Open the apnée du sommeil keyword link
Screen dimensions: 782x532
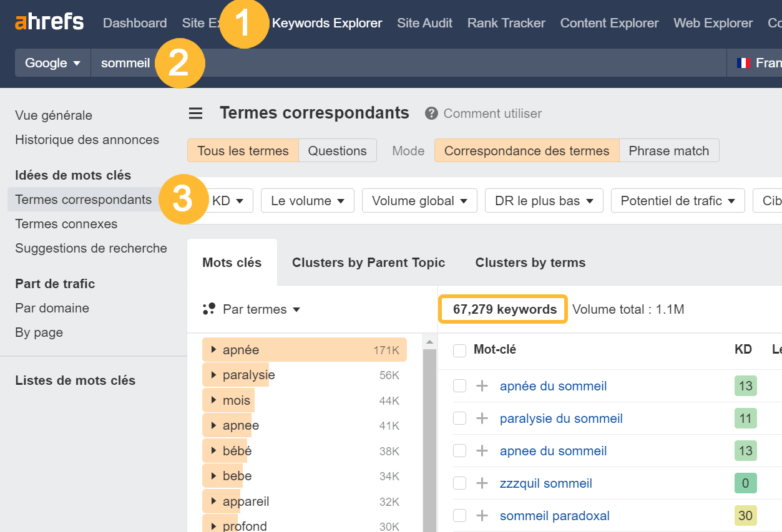point(553,385)
